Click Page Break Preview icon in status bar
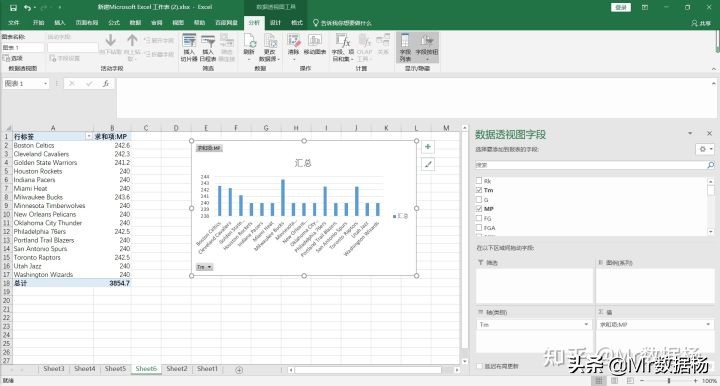Viewport: 720px width, 386px height. (630, 380)
